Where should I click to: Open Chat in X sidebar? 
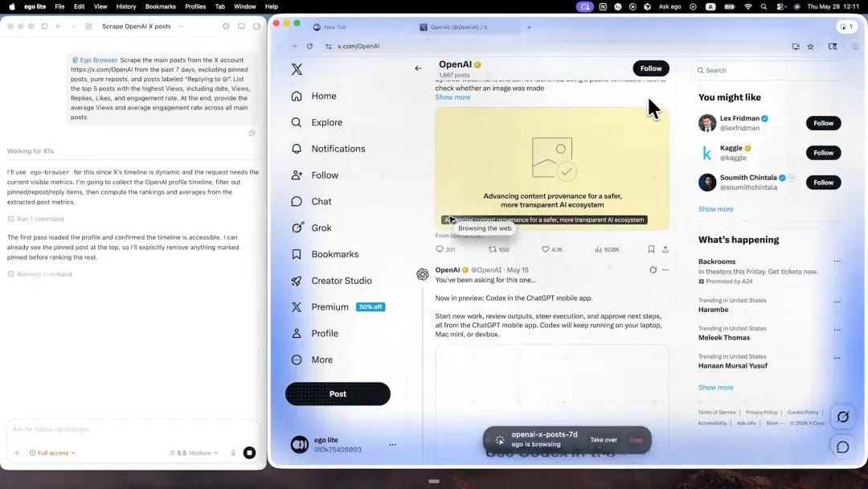[x=311, y=202]
